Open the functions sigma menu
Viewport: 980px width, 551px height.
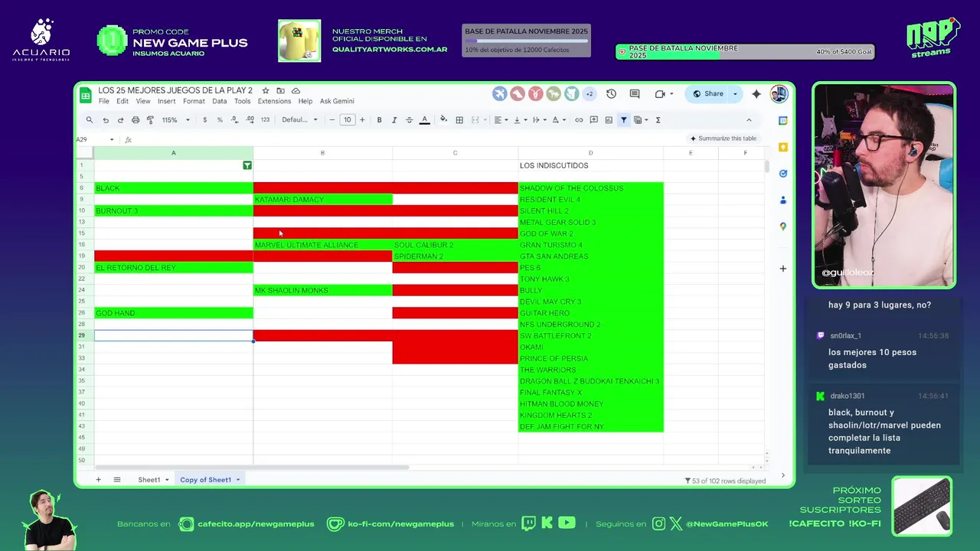click(658, 120)
